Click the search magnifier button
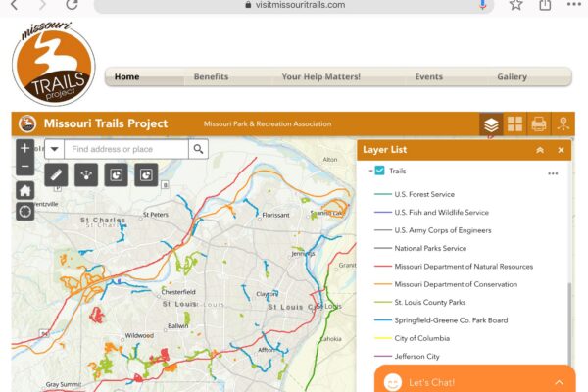 click(x=198, y=149)
